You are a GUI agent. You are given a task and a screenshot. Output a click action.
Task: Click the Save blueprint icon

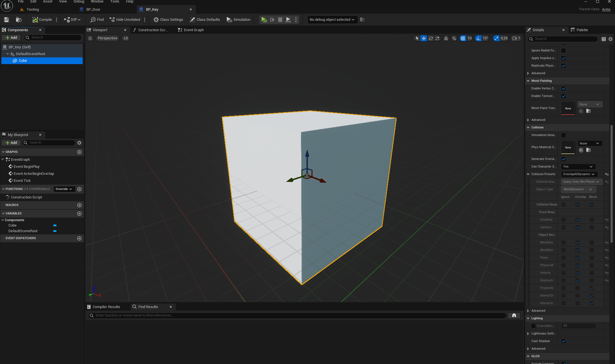[6, 20]
